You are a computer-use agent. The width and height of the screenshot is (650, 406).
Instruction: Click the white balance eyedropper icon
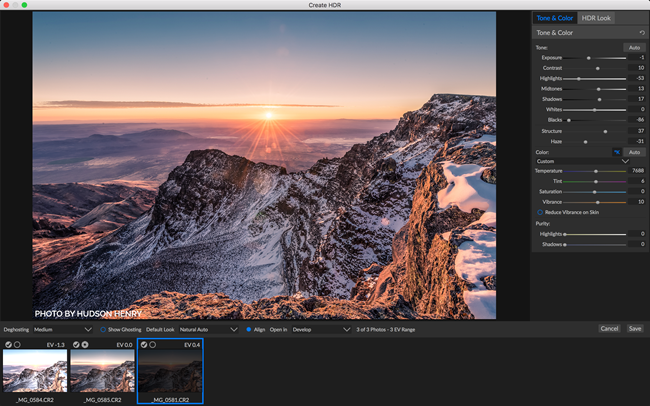point(617,152)
